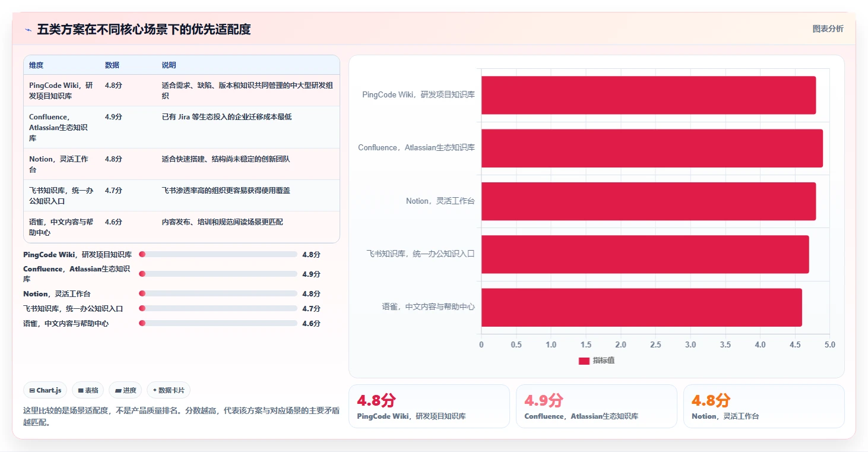Click the 4.9分 label beside Confluence progress bar

point(311,274)
